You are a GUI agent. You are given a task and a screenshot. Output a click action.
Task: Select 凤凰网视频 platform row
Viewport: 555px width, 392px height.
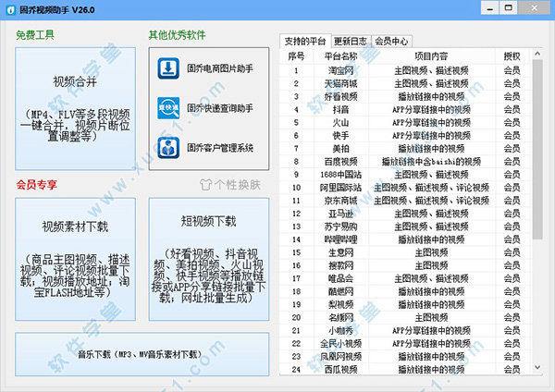tap(405, 357)
